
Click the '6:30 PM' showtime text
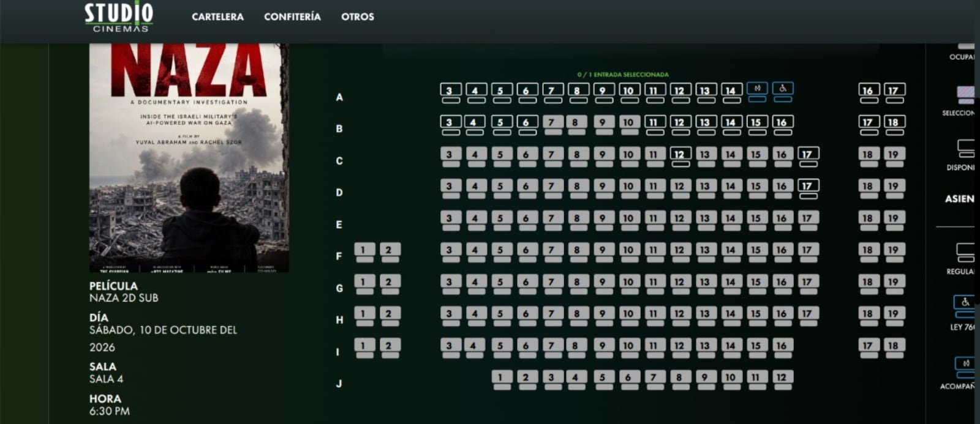click(110, 411)
